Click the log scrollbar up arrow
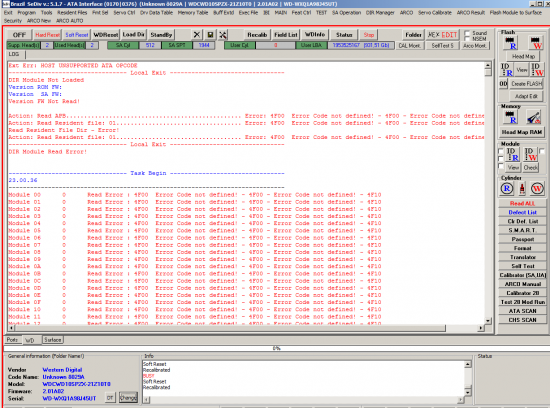 click(x=488, y=66)
